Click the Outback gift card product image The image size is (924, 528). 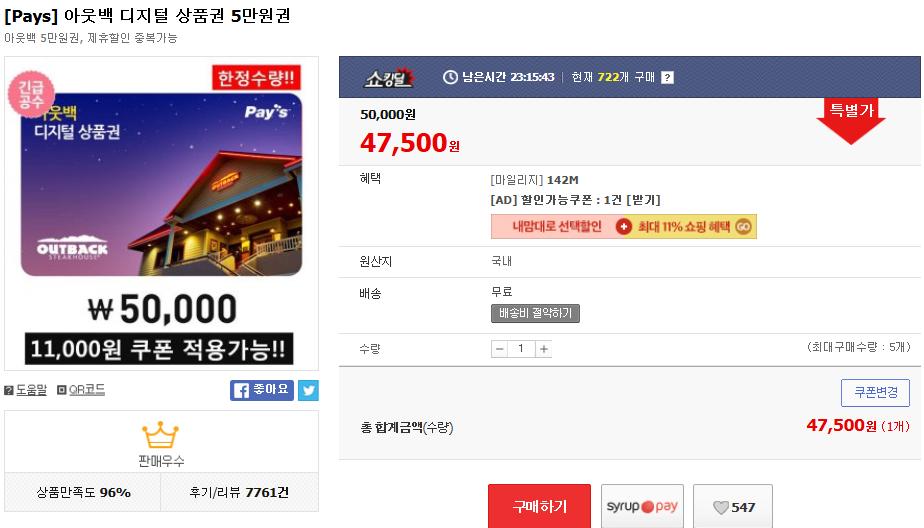161,184
